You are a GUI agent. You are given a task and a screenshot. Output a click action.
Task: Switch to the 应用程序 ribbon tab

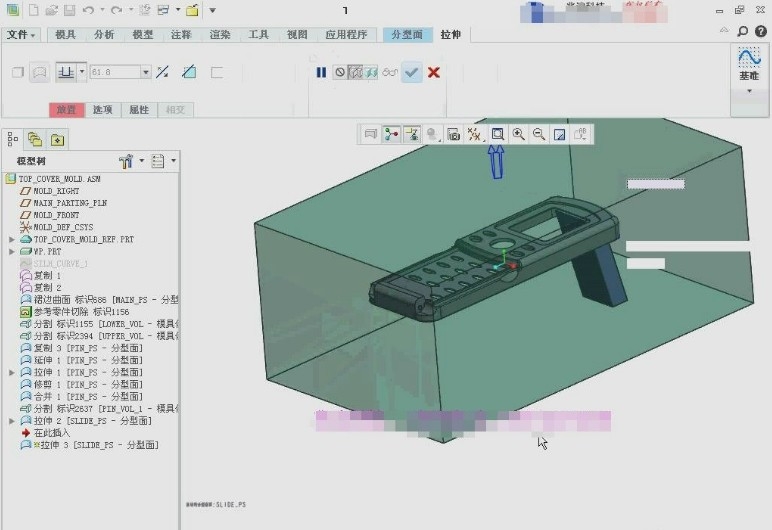346,34
